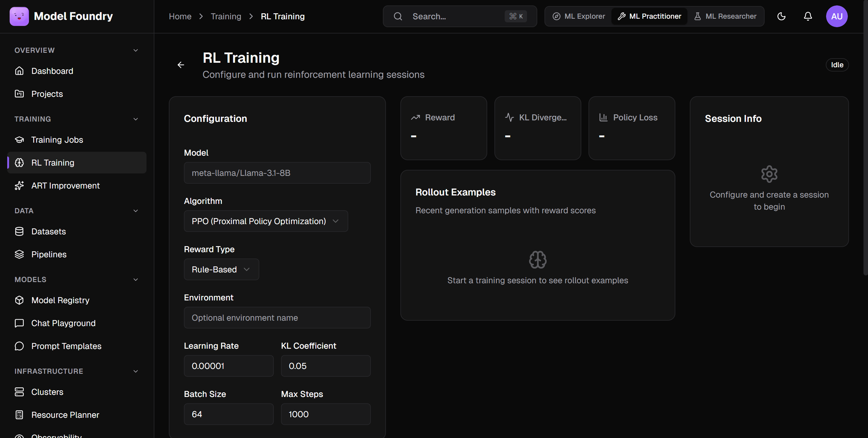Click the Configuration heading
The image size is (868, 438).
pyautogui.click(x=215, y=119)
